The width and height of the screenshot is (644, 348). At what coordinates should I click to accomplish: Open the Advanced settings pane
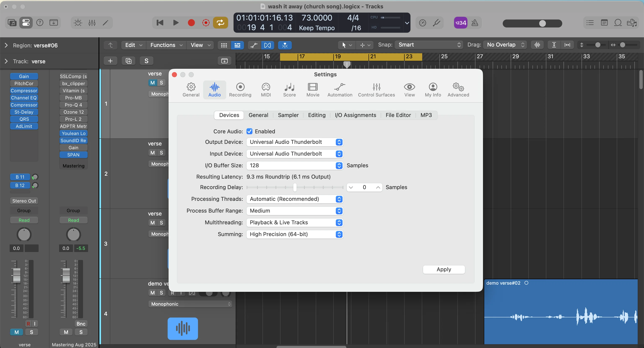pyautogui.click(x=458, y=90)
